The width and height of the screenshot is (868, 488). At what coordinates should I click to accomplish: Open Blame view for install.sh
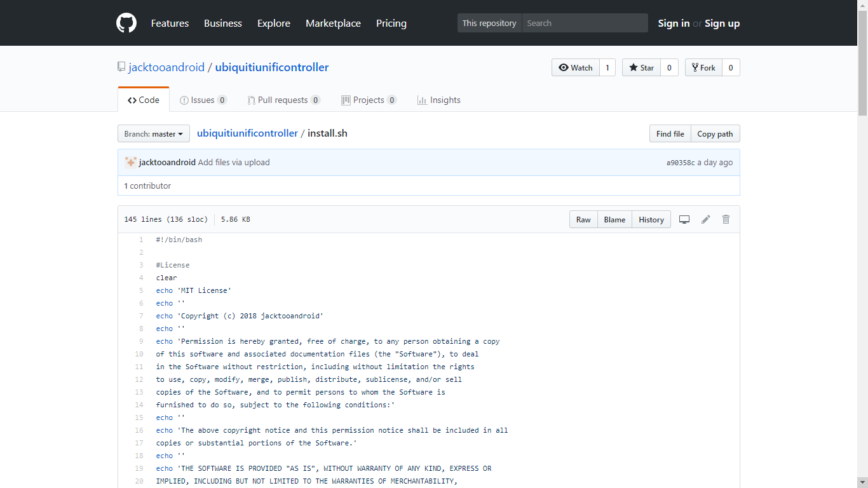[614, 220]
